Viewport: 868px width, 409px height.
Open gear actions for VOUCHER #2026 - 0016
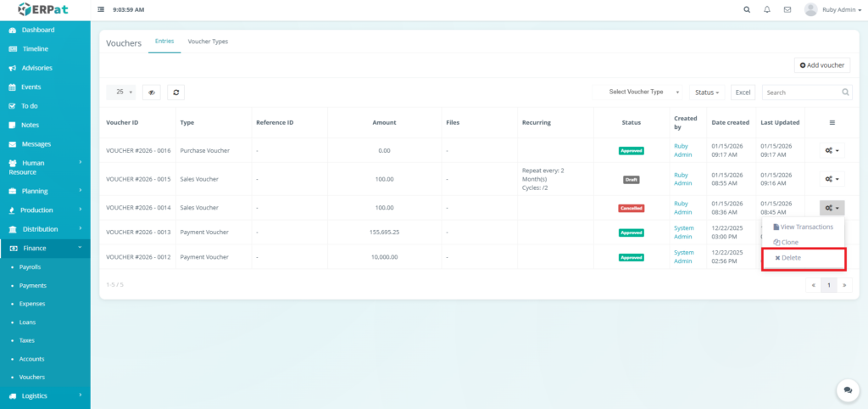832,150
